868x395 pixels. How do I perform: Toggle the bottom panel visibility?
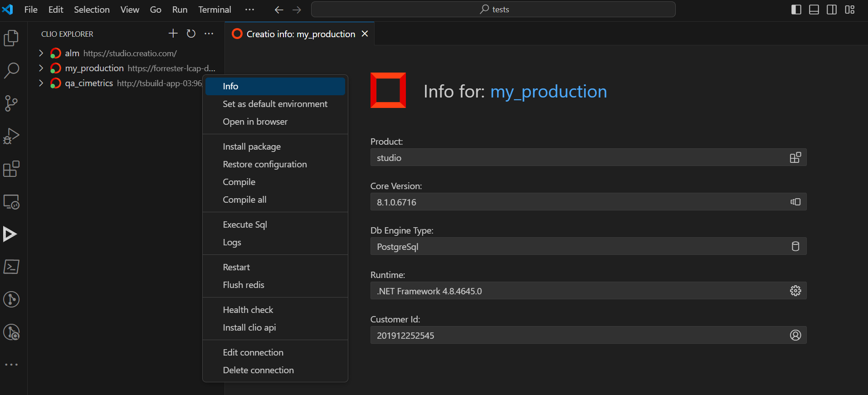[814, 10]
